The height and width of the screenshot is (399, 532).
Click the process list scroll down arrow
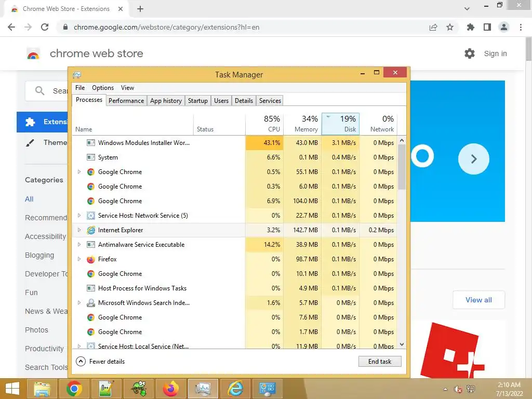point(402,344)
